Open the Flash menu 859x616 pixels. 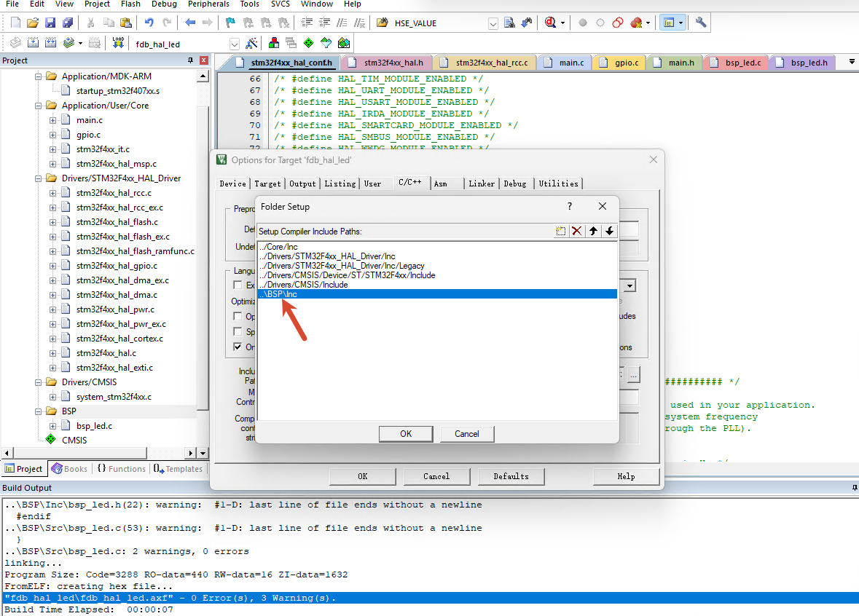(131, 4)
